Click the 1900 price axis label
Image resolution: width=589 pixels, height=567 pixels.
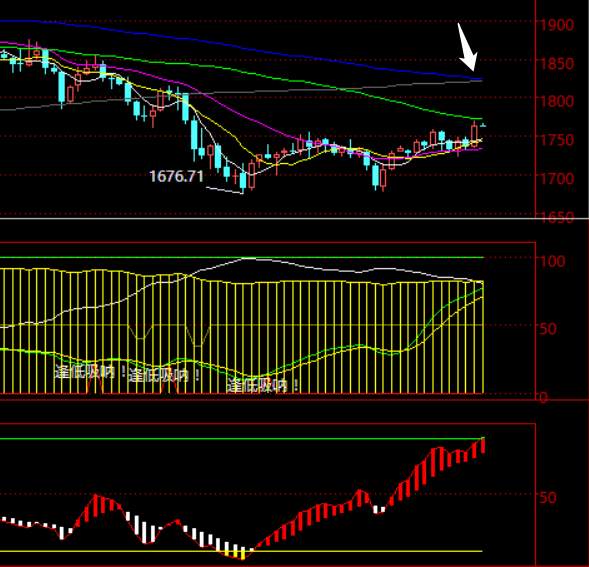click(557, 25)
